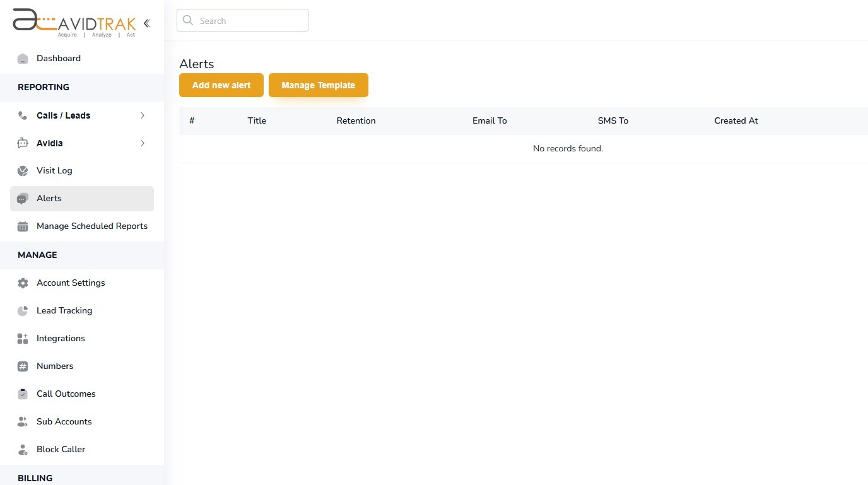Viewport: 868px width, 485px height.
Task: Click the Integrations grid icon
Action: coord(23,339)
